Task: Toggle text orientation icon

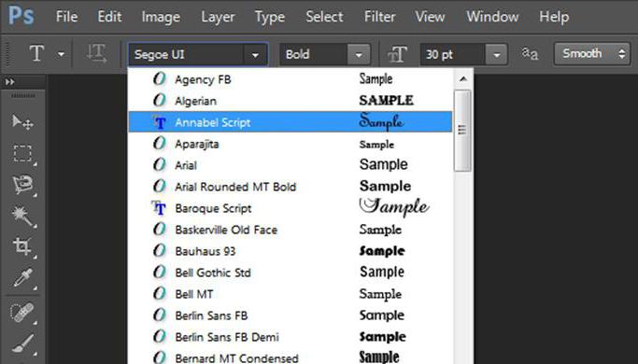Action: (96, 54)
